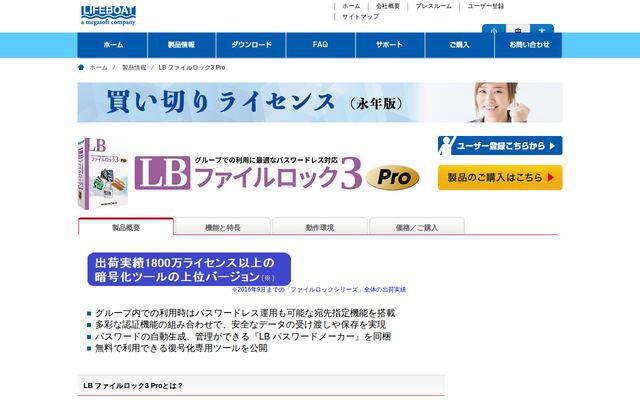This screenshot has height=400, width=640.
Task: Open ホーム in the blue navigation bar
Action: click(x=113, y=45)
